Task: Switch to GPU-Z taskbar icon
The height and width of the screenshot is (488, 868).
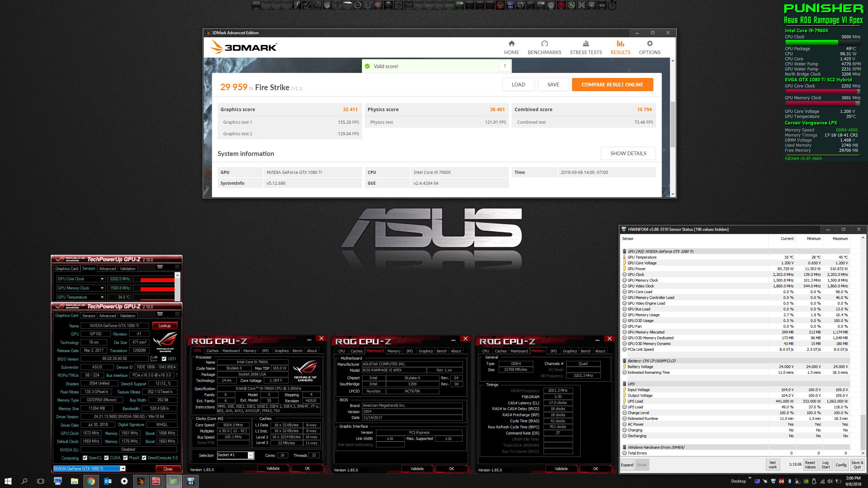Action: pos(173,481)
